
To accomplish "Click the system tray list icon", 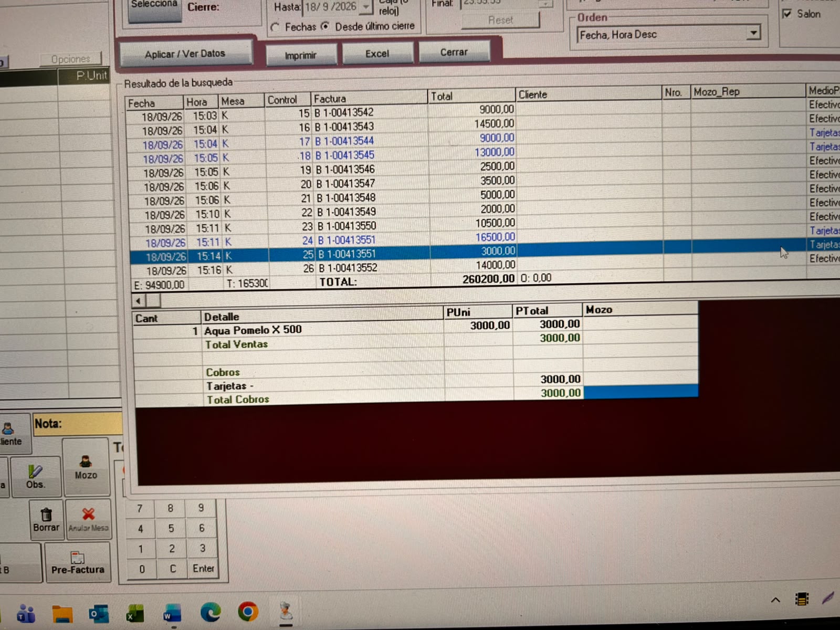I will [802, 599].
